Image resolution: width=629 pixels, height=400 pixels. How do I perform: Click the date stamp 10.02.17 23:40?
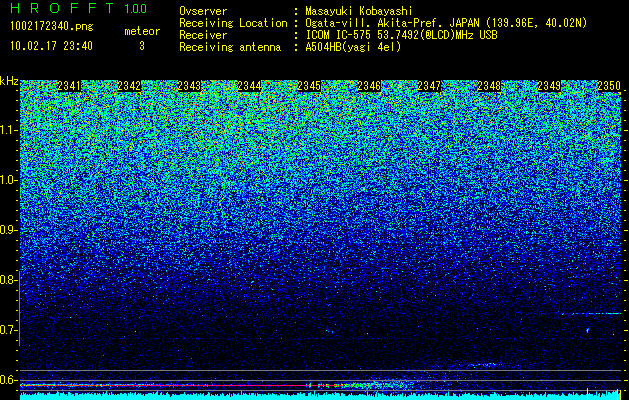(51, 46)
